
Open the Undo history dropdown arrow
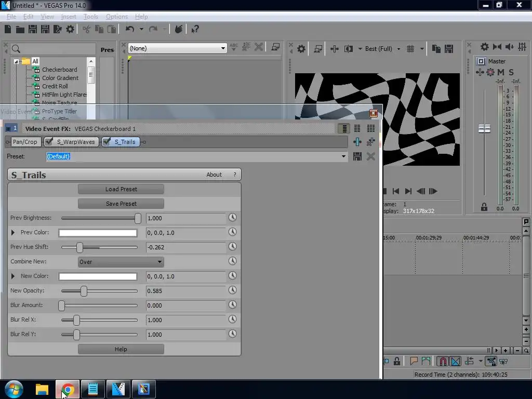141,29
